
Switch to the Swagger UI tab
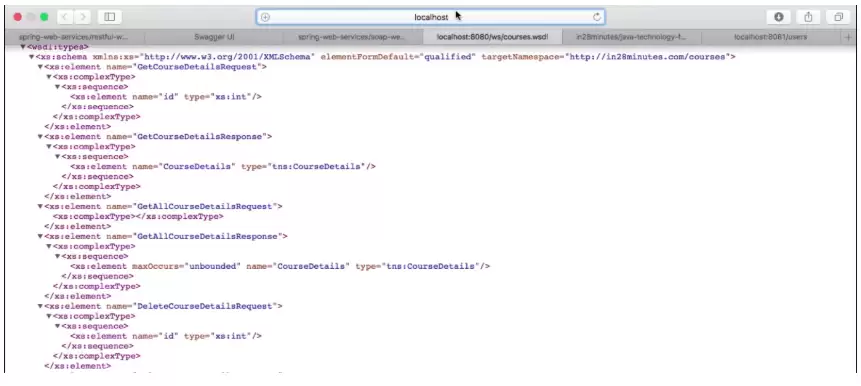[x=214, y=37]
